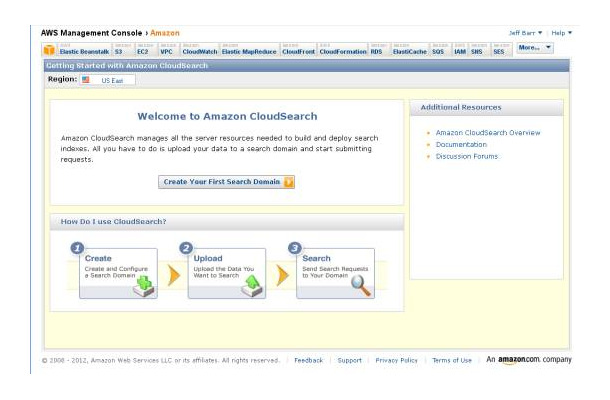Click the 'Region:' label text

(x=62, y=79)
